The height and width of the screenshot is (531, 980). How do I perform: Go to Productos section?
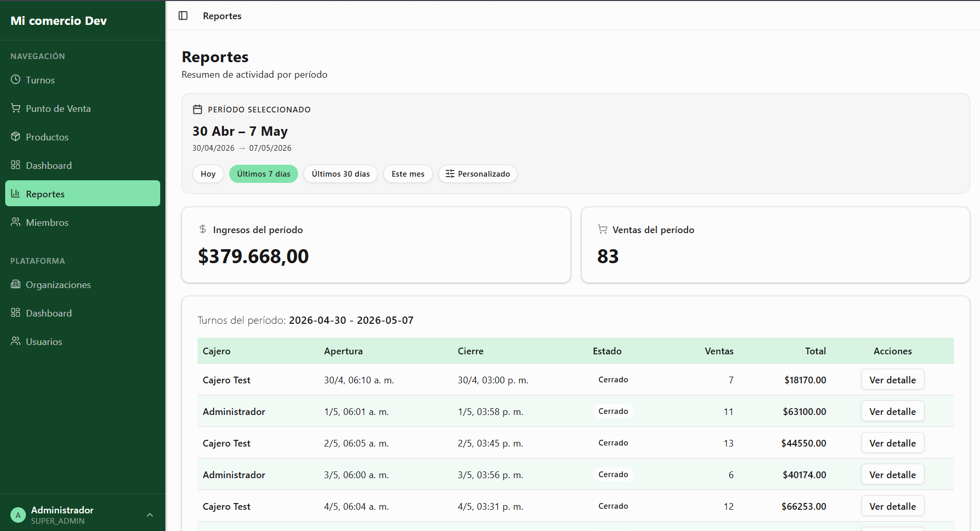point(82,137)
